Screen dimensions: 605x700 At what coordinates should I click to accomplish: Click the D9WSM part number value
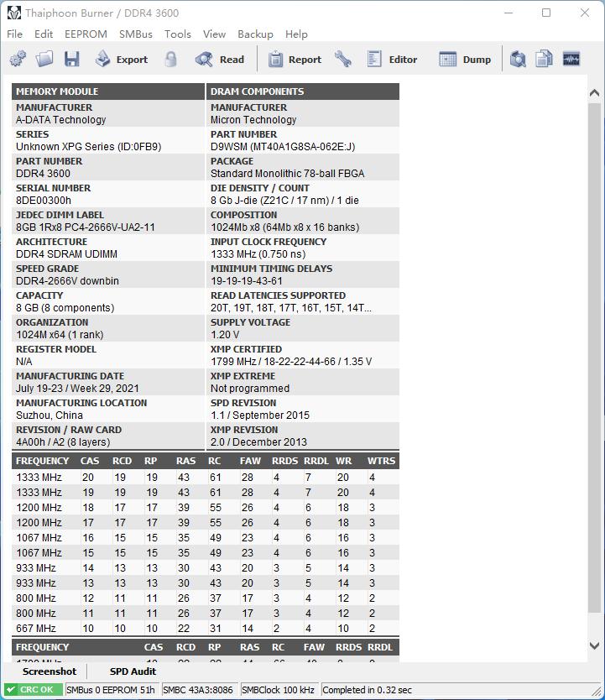(x=283, y=146)
